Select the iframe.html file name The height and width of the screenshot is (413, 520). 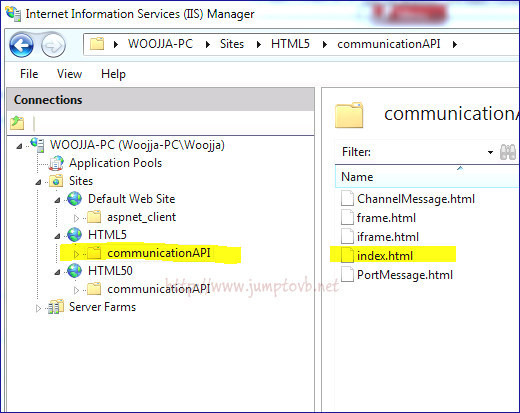(388, 237)
